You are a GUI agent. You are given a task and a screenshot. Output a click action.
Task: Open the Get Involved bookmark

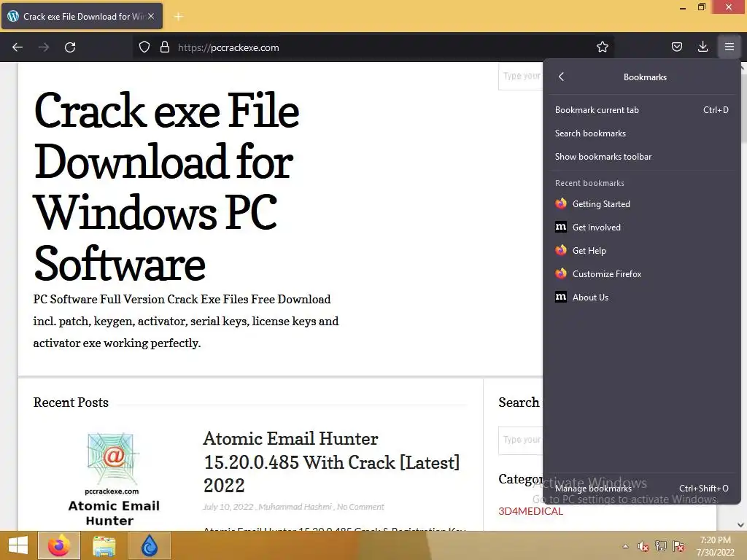click(x=642, y=227)
